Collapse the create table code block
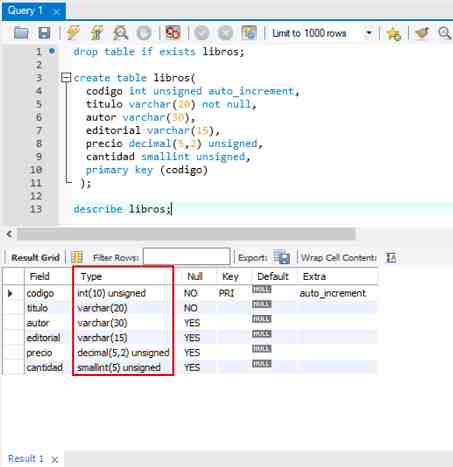Screen dimensions: 453x467 point(66,78)
